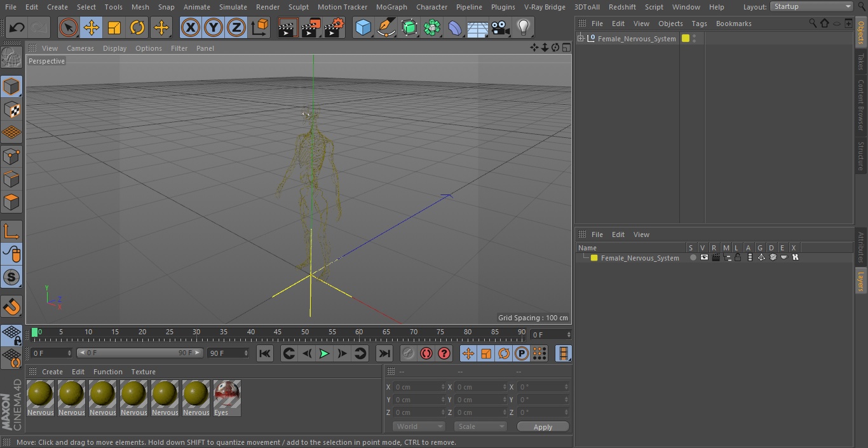Click the Undo arrow icon
Viewport: 868px width, 448px height.
click(17, 28)
